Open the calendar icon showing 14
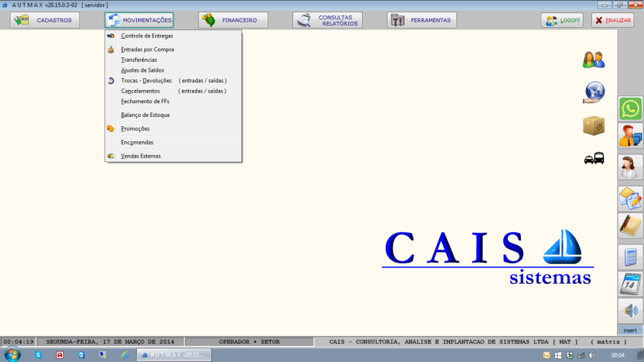Screen dimensions: 644x362 click(630, 284)
